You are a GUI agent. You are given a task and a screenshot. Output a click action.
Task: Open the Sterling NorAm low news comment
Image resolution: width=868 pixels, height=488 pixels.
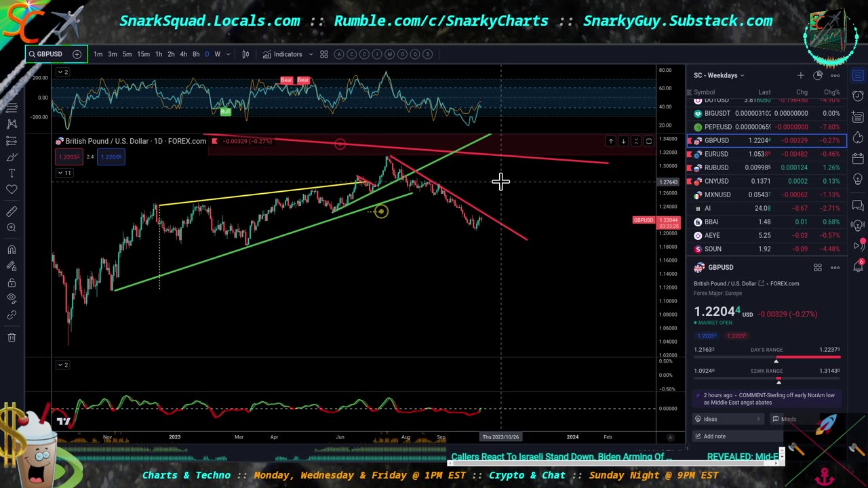point(767,399)
